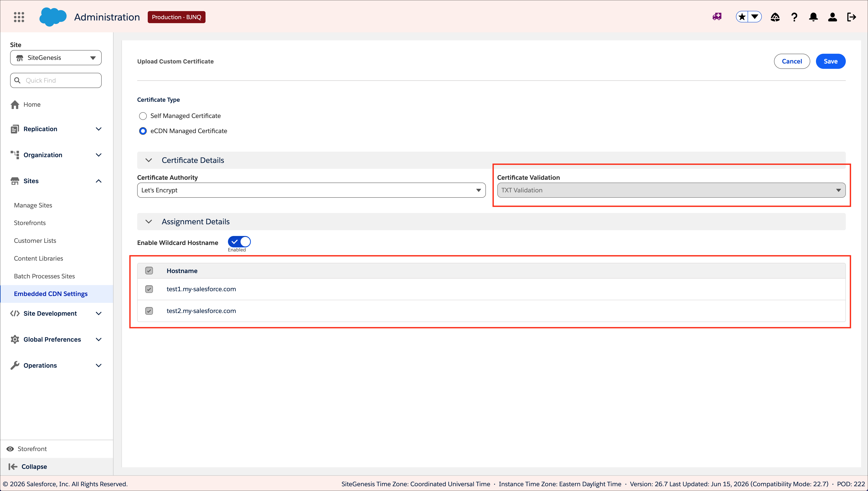The image size is (868, 491).
Task: Toggle the Hostname header select-all checkbox
Action: (149, 271)
